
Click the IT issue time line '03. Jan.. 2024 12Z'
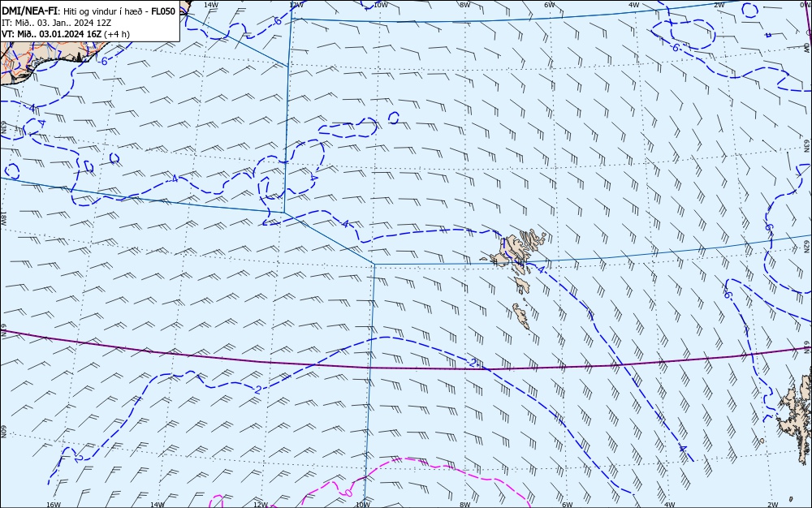[72, 23]
